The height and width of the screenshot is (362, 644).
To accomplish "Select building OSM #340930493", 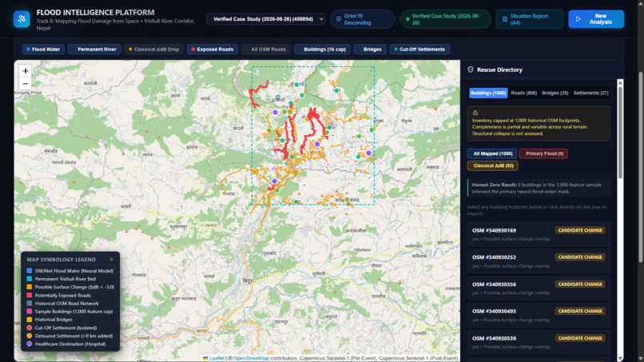I will coord(539,315).
